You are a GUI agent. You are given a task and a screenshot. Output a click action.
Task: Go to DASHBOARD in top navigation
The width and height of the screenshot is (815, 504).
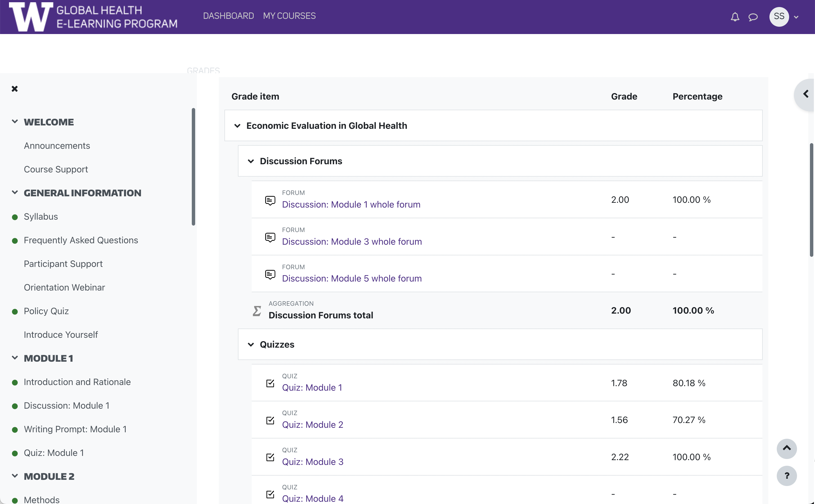(228, 16)
